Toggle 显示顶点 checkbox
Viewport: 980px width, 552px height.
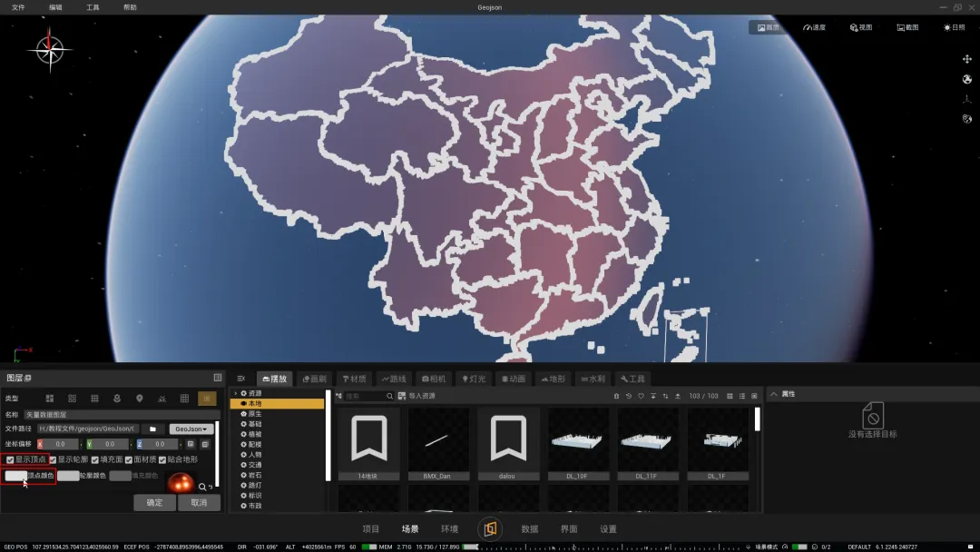(x=10, y=459)
